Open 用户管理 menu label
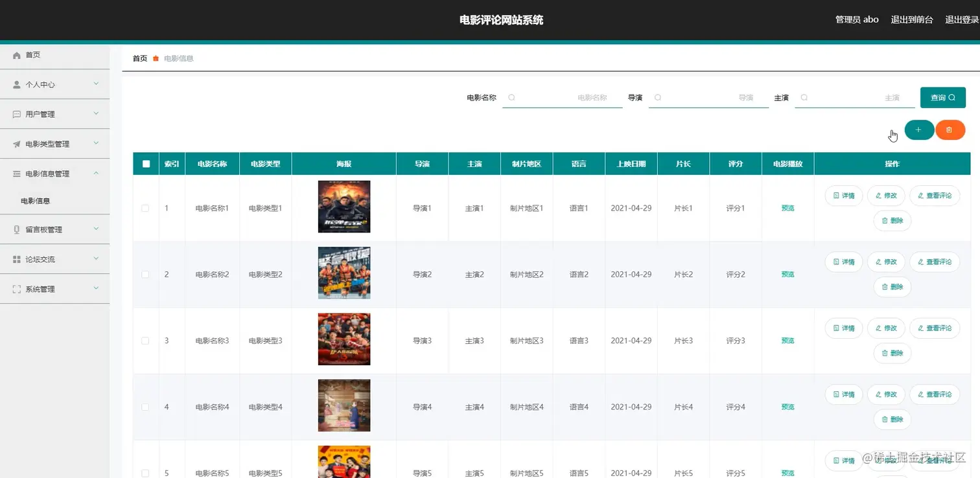The height and width of the screenshot is (478, 980). coord(40,115)
